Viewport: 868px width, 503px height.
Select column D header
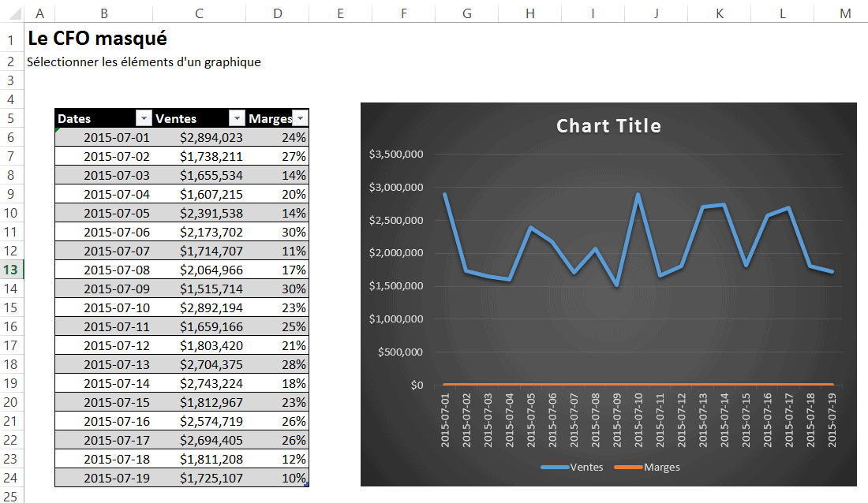pyautogui.click(x=277, y=13)
